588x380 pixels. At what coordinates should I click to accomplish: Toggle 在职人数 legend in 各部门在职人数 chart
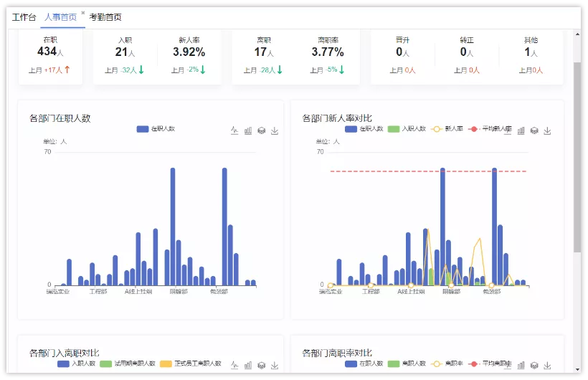(x=156, y=128)
